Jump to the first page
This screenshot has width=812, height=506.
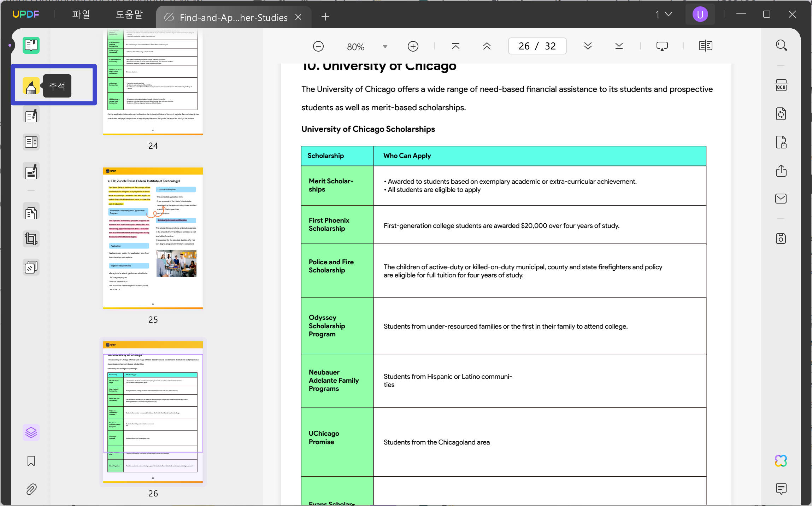click(x=456, y=46)
